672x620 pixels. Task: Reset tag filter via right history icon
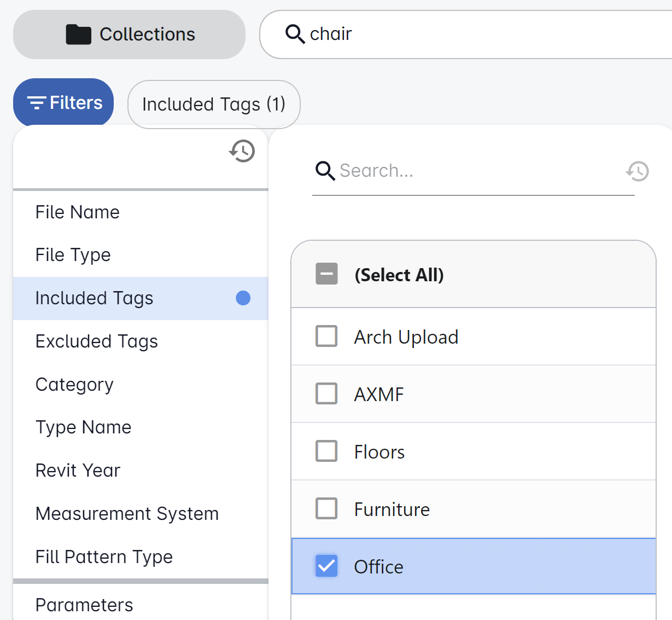[x=638, y=171]
